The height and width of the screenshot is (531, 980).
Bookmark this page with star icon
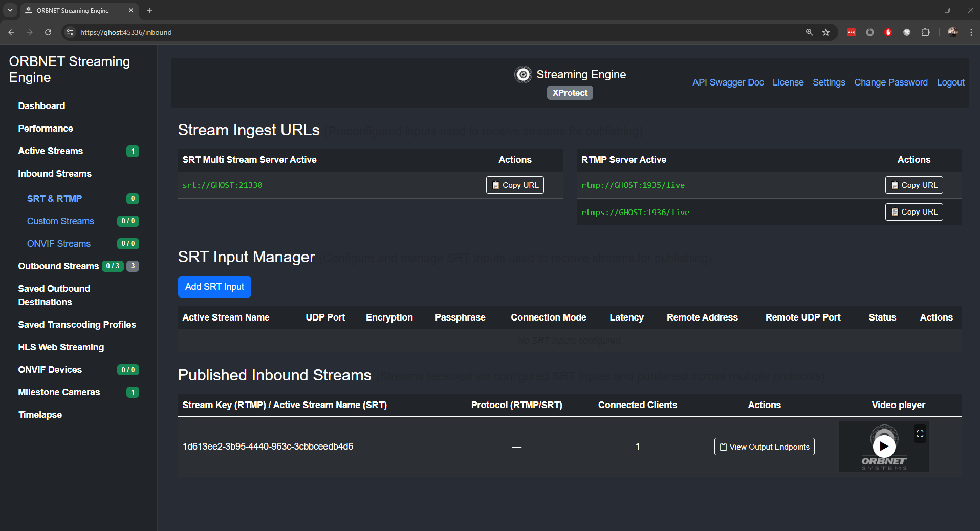point(826,32)
